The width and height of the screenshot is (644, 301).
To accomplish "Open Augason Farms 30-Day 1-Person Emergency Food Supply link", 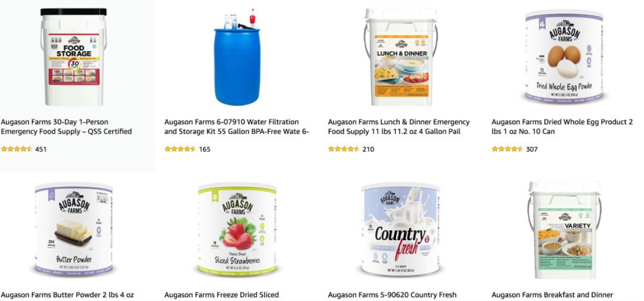I will (67, 126).
